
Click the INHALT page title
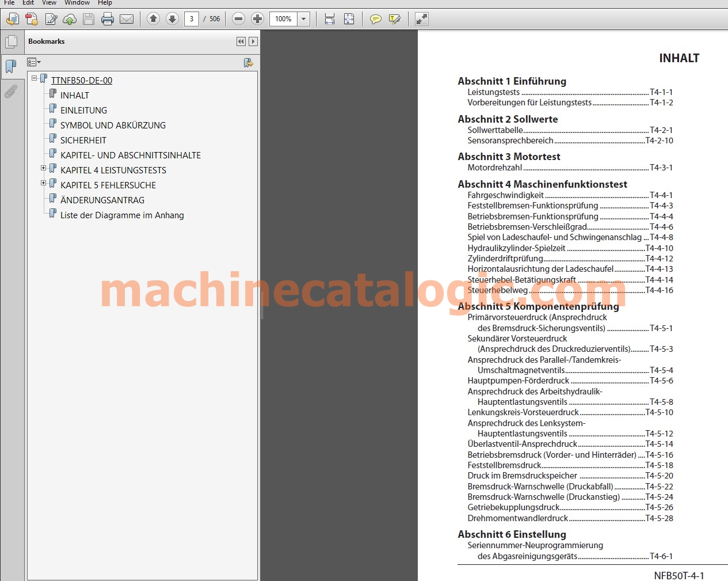679,58
